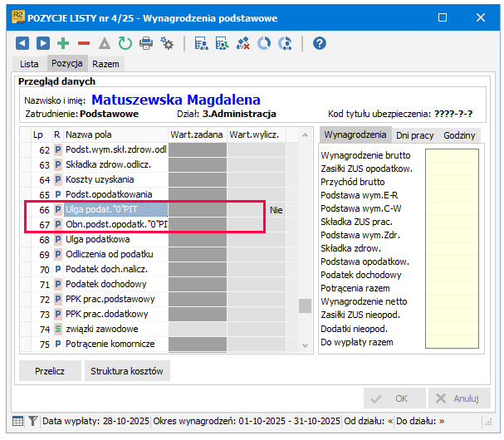Click the Nazwa pola column header

click(115, 134)
